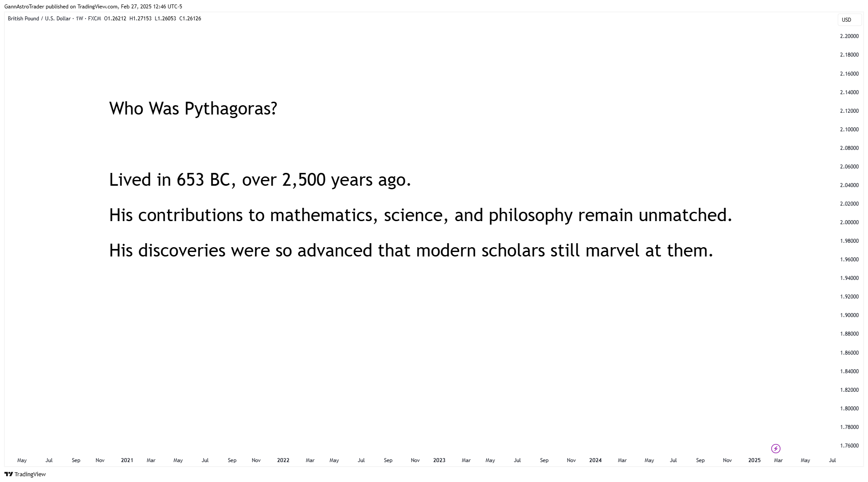Click the British Pound / U.S. Dollar symbol title
Image resolution: width=868 pixels, height=482 pixels.
click(39, 19)
